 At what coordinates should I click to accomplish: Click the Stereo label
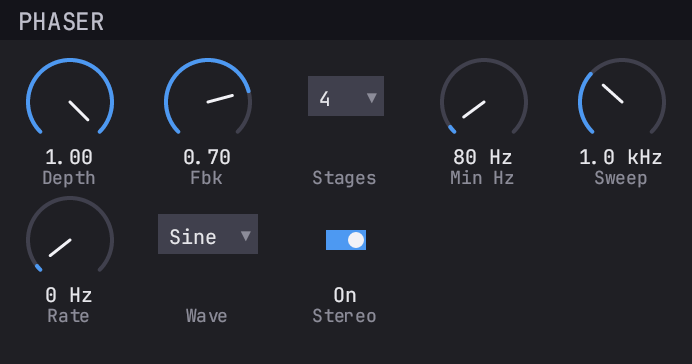tap(344, 316)
